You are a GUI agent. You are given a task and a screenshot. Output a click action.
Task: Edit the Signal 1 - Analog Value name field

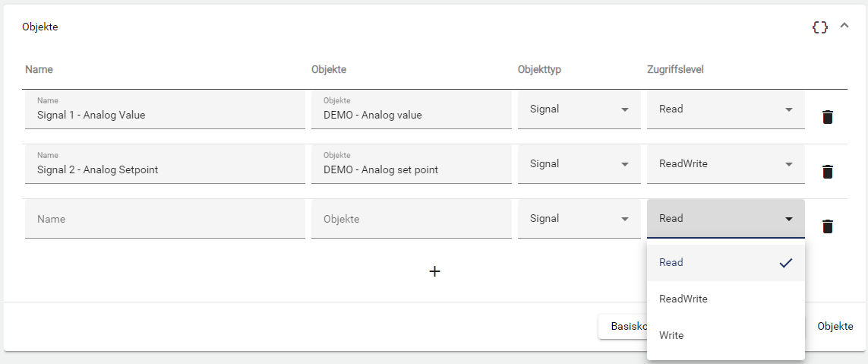tap(165, 116)
